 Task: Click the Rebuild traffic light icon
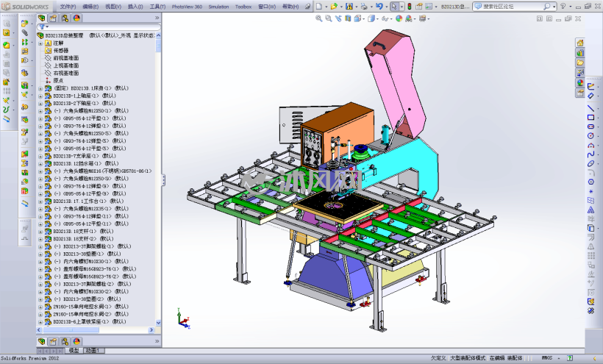tap(410, 6)
